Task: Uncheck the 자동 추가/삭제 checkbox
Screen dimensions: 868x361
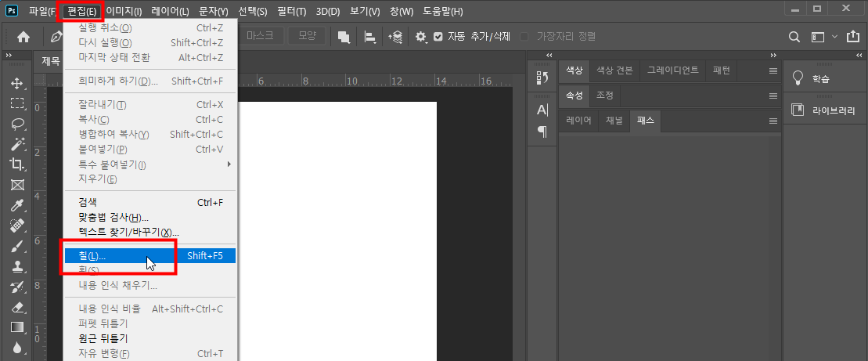Action: coord(438,37)
